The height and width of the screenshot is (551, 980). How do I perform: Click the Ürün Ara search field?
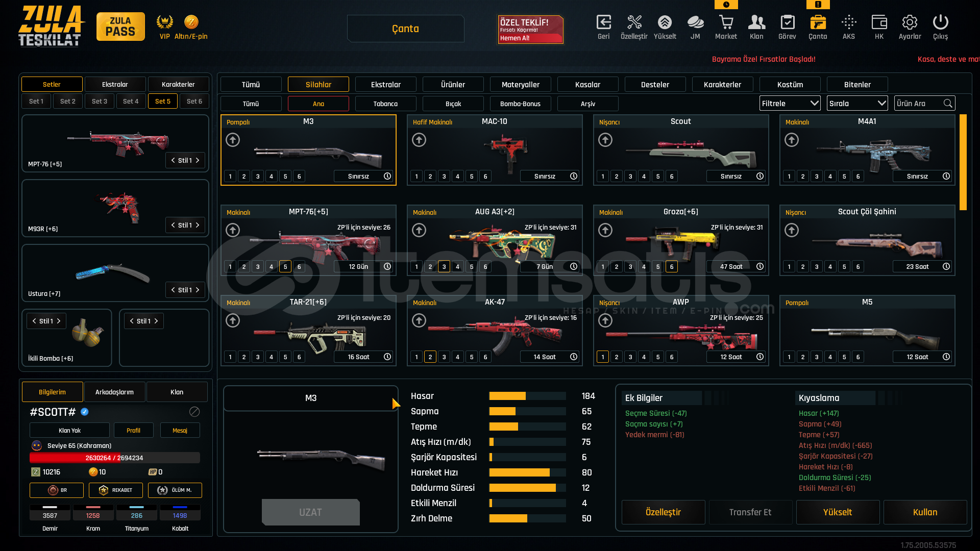click(x=925, y=104)
